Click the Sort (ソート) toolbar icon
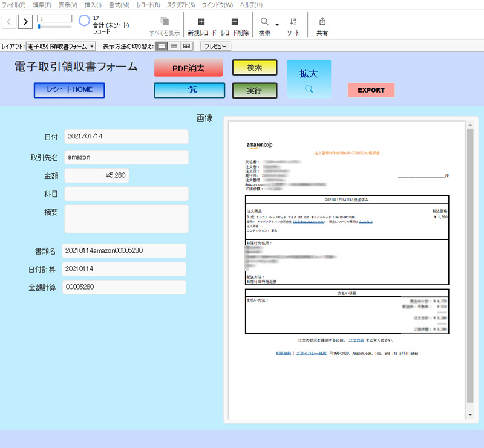 point(293,22)
